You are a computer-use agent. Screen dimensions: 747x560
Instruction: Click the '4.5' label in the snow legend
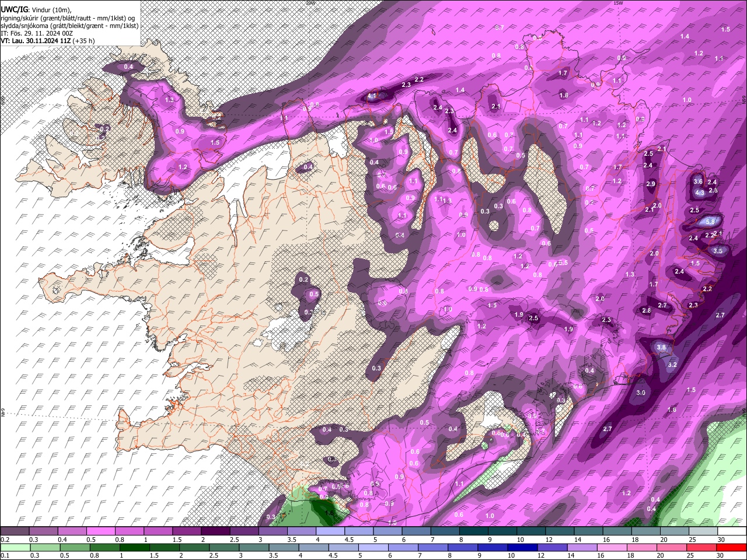point(349,540)
